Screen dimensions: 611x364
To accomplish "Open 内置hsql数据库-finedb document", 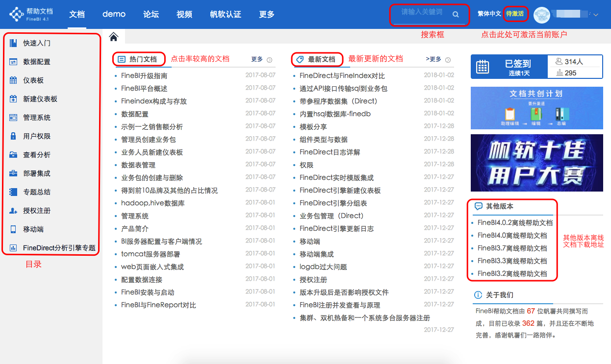I will (335, 114).
